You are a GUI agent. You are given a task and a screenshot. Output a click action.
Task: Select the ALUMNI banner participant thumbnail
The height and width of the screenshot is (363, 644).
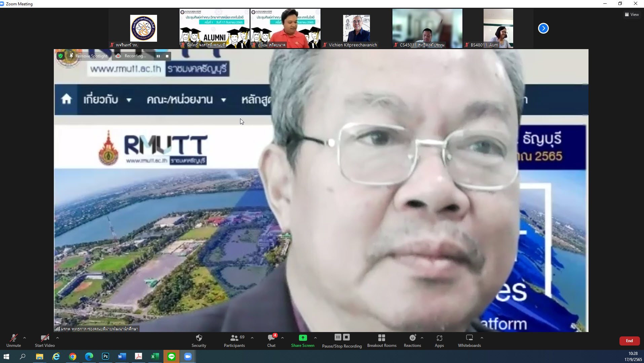[215, 28]
